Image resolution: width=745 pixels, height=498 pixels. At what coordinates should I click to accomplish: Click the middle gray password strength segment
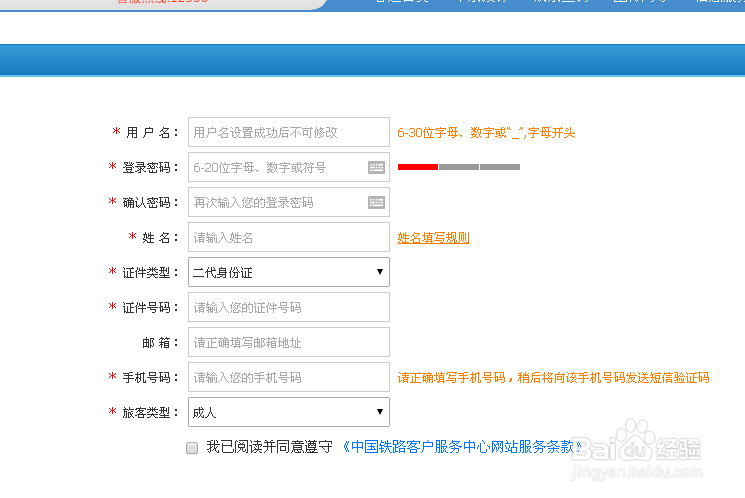click(459, 167)
